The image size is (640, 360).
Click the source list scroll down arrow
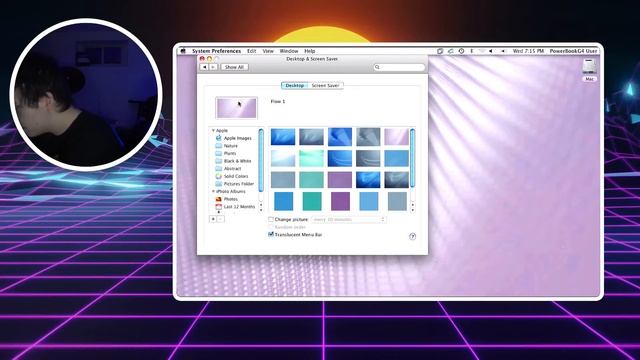pyautogui.click(x=261, y=210)
